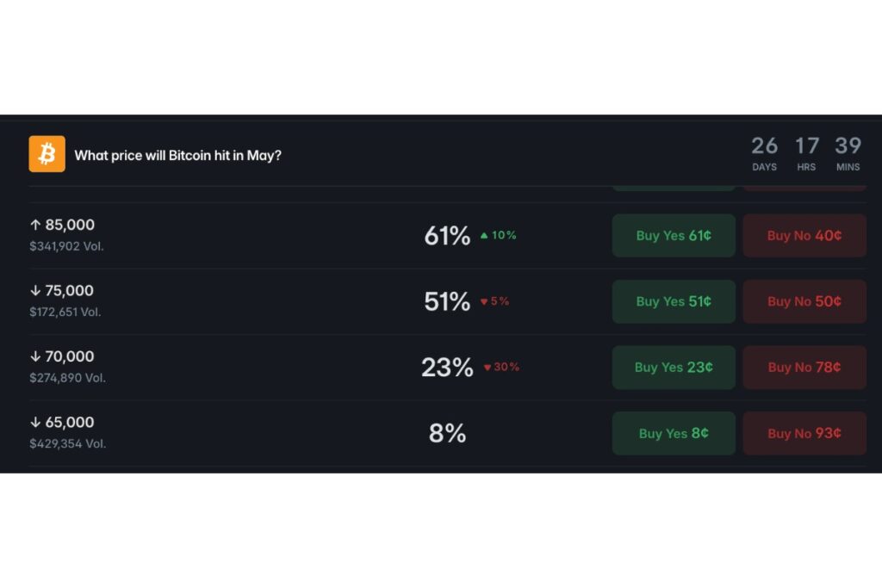The height and width of the screenshot is (588, 882).
Task: Click the 26 days countdown timer
Action: pos(765,153)
